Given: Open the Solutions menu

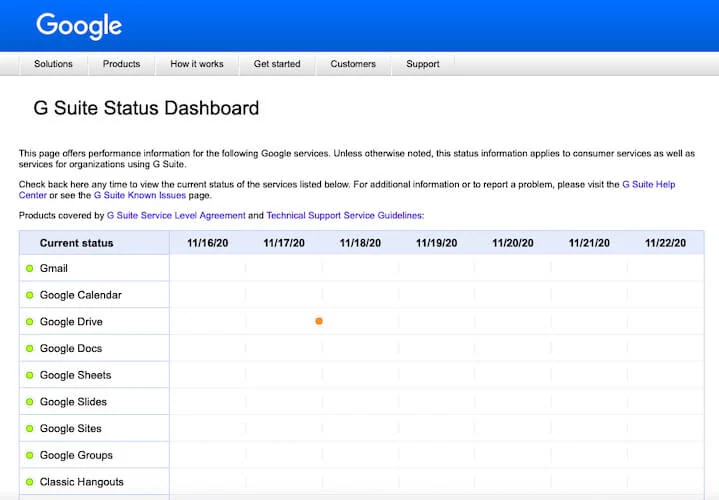Looking at the screenshot, I should coord(53,64).
